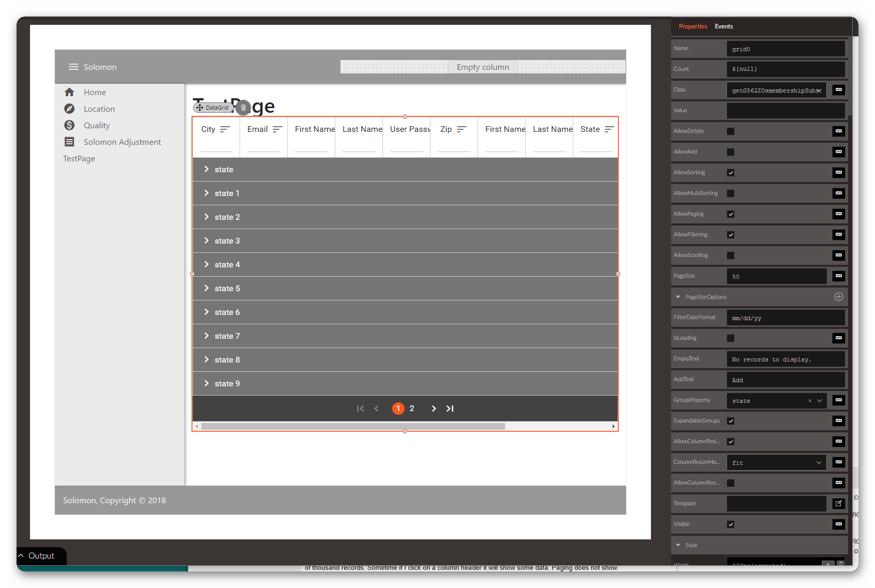This screenshot has height=588, width=875.
Task: Click the City column filter icon
Action: 225,129
